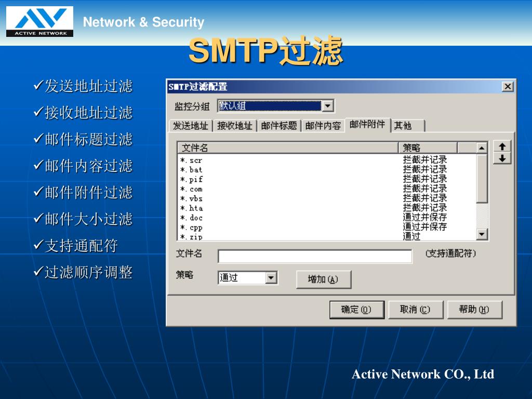Viewport: 532px width, 399px height.
Task: Confirm with the 确定(O) button
Action: coord(356,310)
